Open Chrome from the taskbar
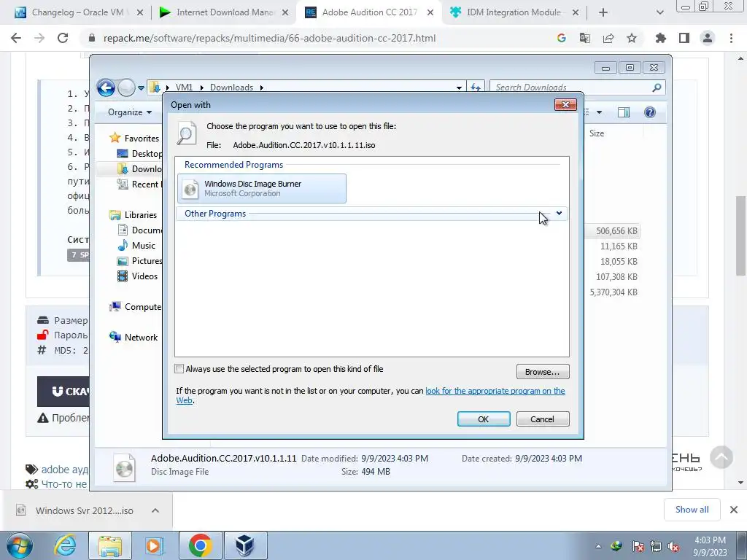This screenshot has width=747, height=560. (200, 546)
